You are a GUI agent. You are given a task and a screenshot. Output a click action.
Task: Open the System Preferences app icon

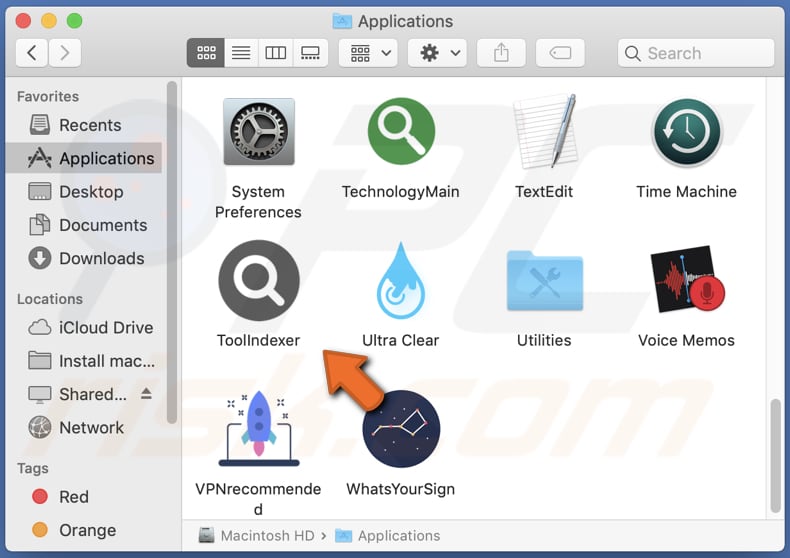click(258, 131)
